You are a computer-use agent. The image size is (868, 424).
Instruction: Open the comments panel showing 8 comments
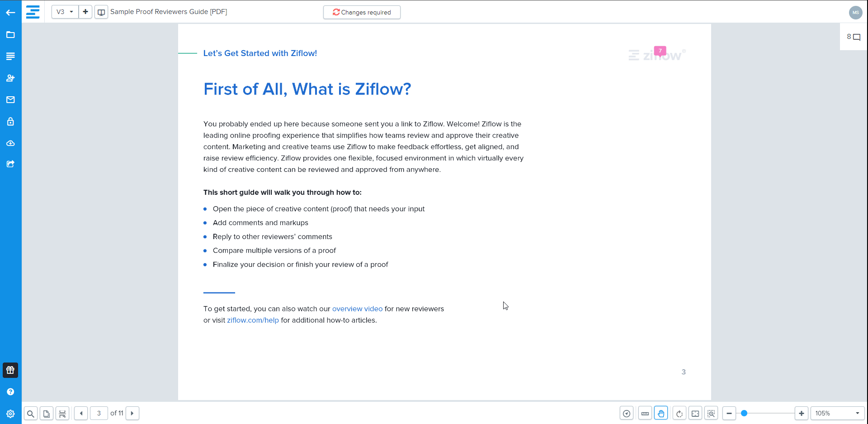(854, 37)
